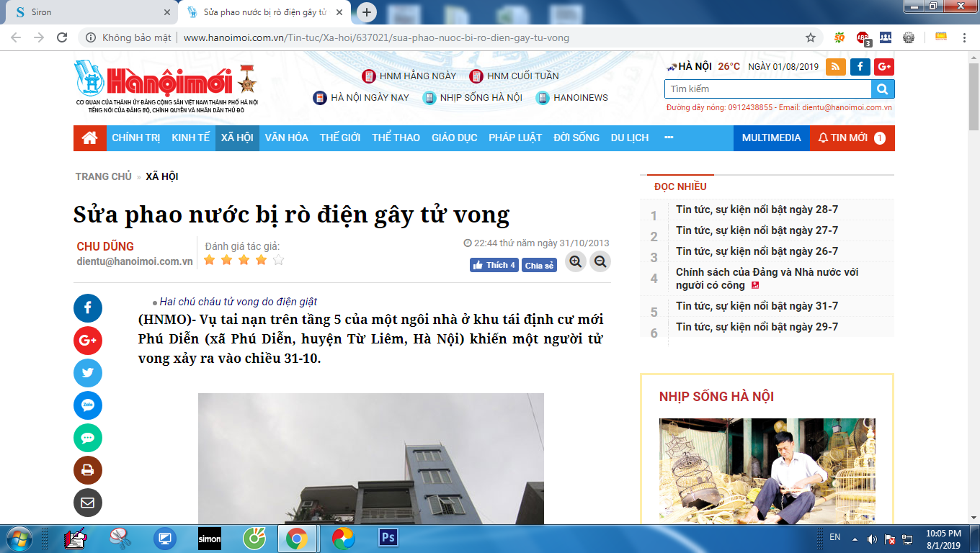Screen dimensions: 980x553
Task: Click the volume icon in system tray
Action: tap(872, 538)
